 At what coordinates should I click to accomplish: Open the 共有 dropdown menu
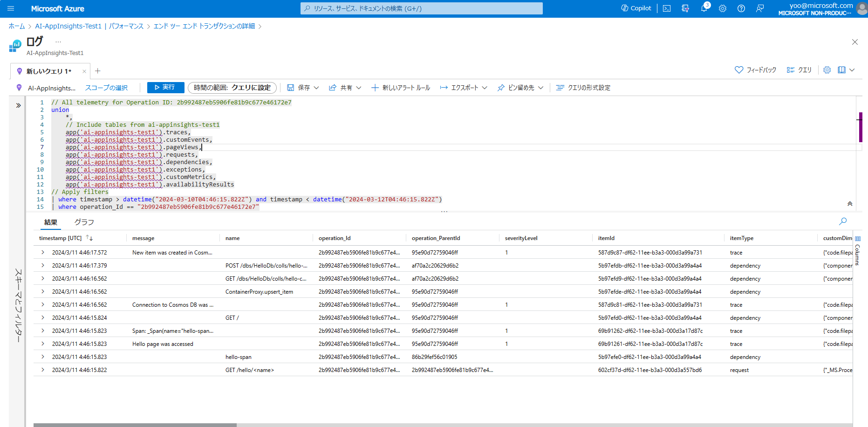(359, 87)
